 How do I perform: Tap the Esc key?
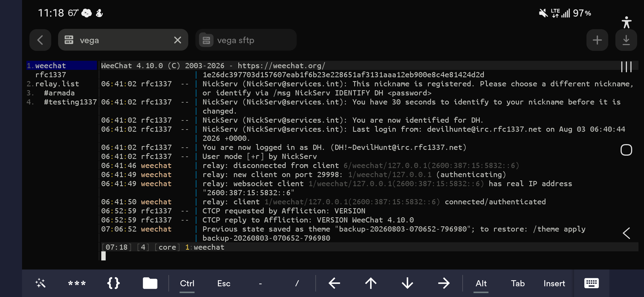coord(224,283)
